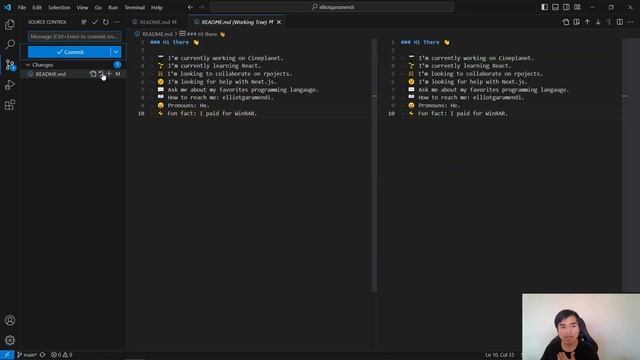
Task: Open the Help menu
Action: coord(157,7)
